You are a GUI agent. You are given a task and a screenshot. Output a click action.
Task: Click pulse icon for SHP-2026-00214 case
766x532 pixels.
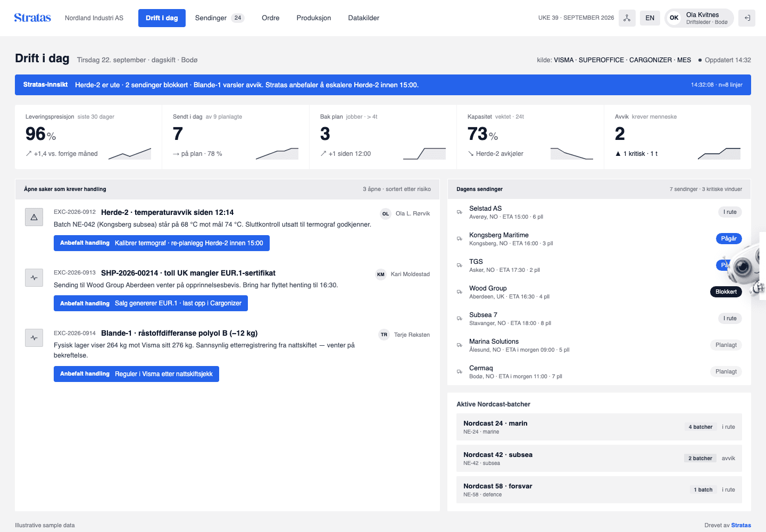[34, 278]
